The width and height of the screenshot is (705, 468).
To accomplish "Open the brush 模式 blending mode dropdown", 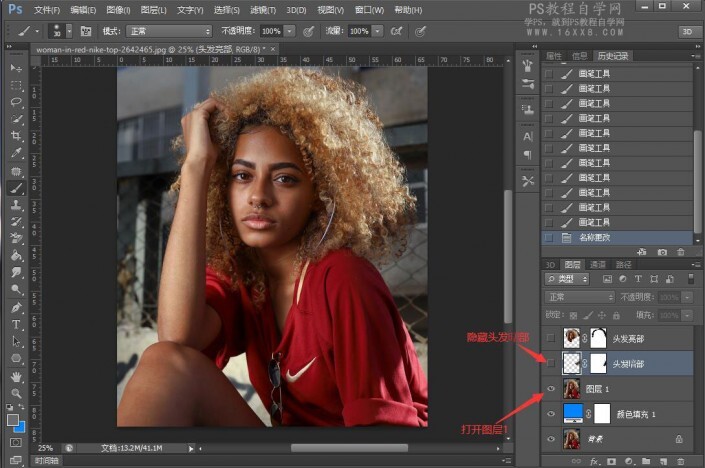I will click(x=168, y=31).
